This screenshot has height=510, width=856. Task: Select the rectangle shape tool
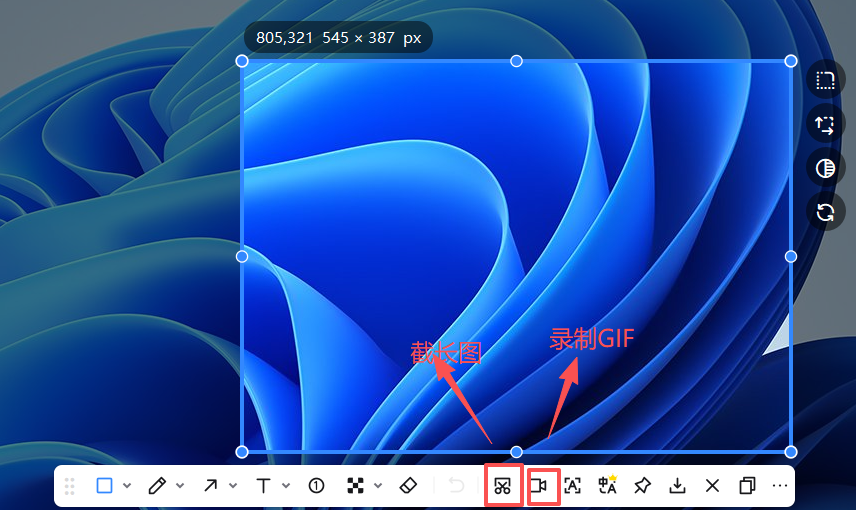click(x=104, y=485)
